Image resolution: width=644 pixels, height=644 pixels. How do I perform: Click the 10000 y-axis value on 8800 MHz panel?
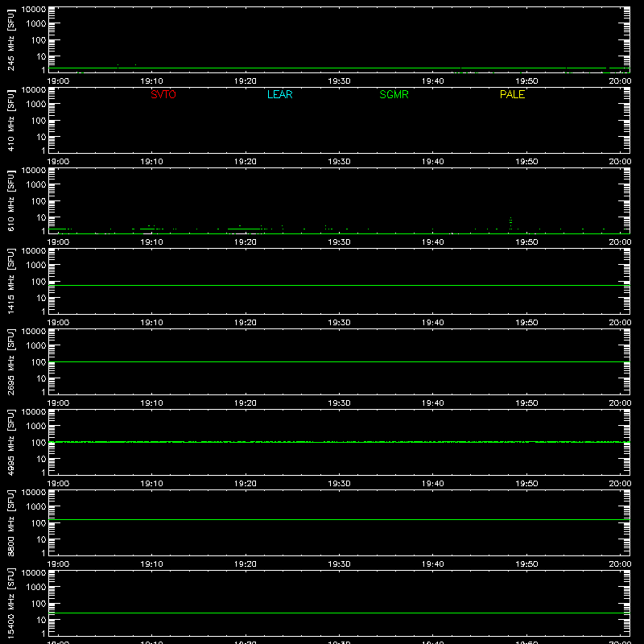[34, 493]
